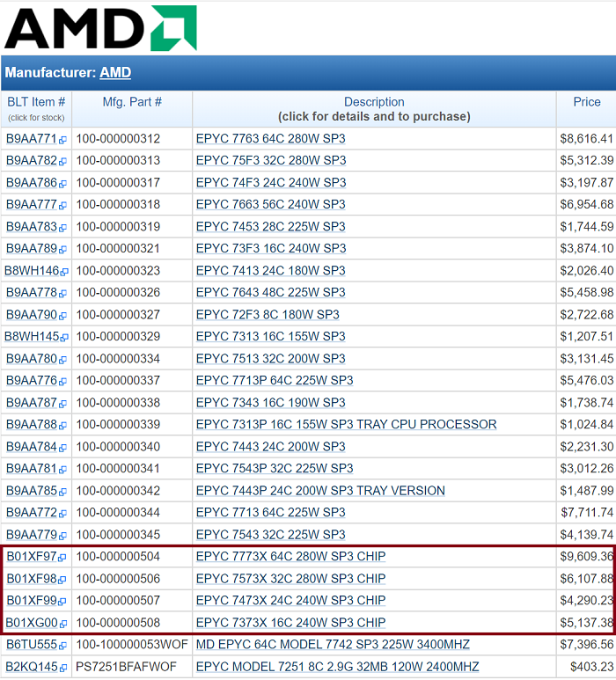Viewport: 616px width, 680px height.
Task: Click the popup icon beside B9AA782
Action: click(x=62, y=161)
